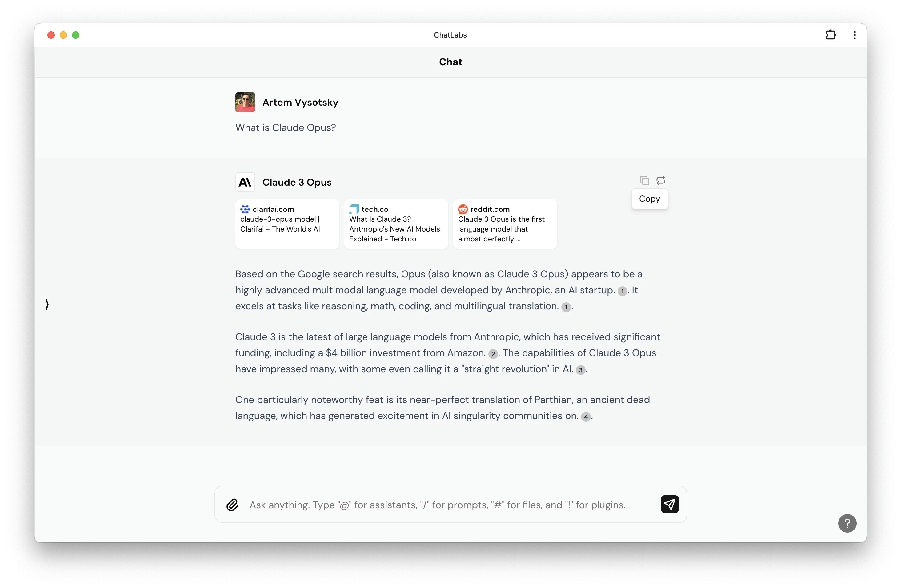Select the chat input text field
The width and height of the screenshot is (901, 588).
[x=451, y=504]
